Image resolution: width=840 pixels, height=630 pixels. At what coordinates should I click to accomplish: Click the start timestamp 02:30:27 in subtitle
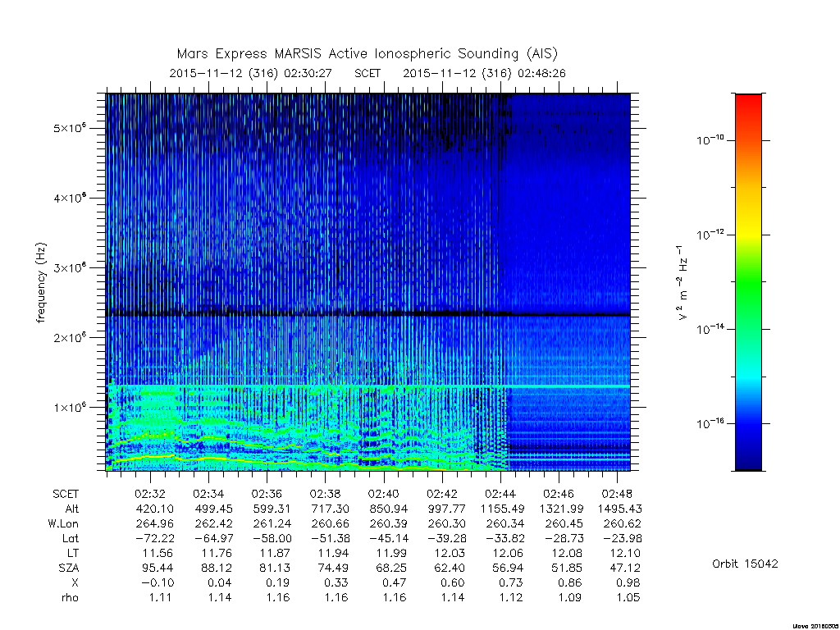[x=308, y=73]
